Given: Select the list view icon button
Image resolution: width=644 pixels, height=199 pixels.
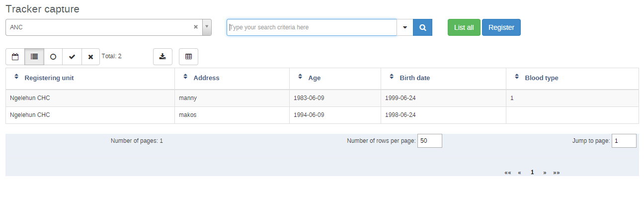Looking at the screenshot, I should (x=34, y=57).
